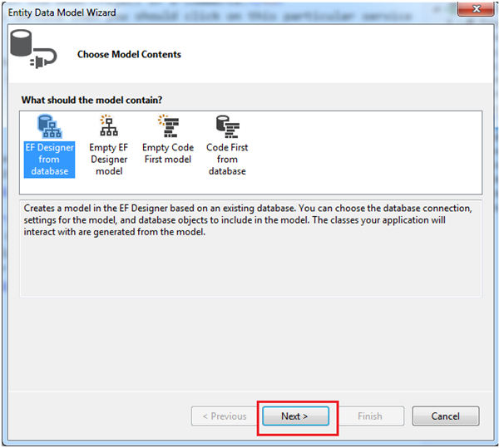This screenshot has height=448, width=504.
Task: Click the < Previous button
Action: 225,417
